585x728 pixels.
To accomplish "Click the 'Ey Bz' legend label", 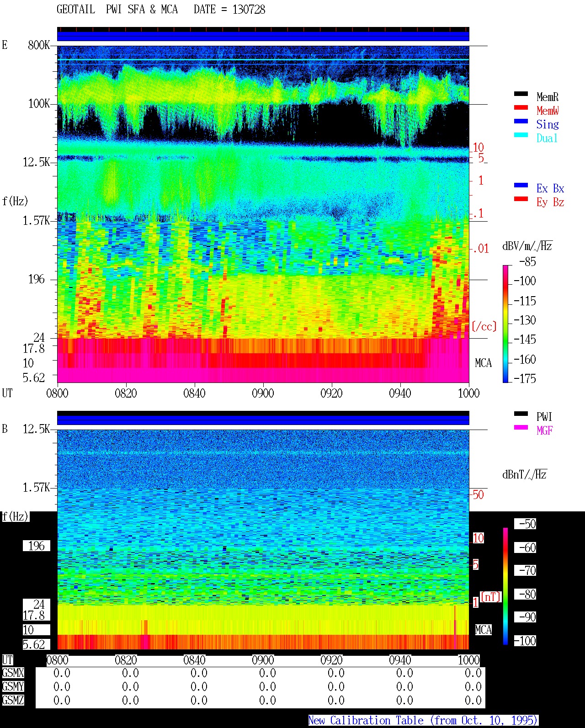I will point(550,202).
